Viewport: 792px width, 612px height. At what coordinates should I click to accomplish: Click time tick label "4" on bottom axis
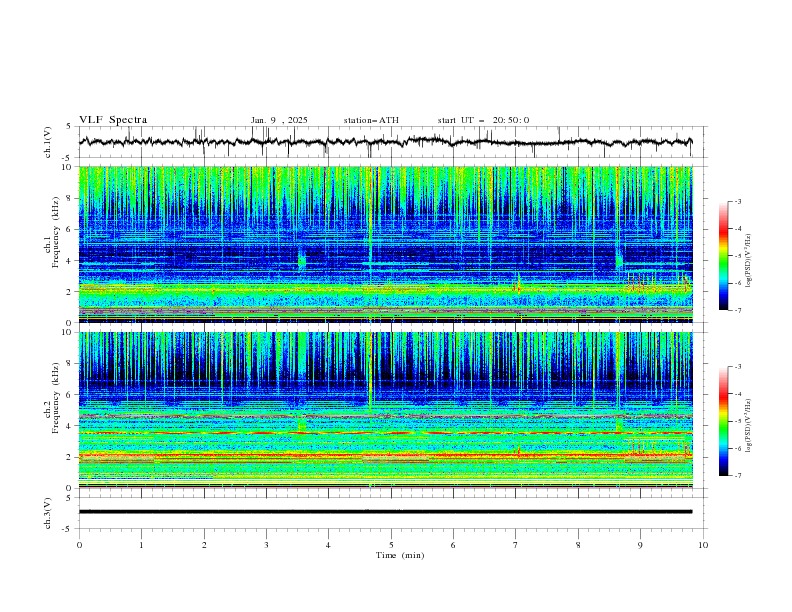coord(328,545)
